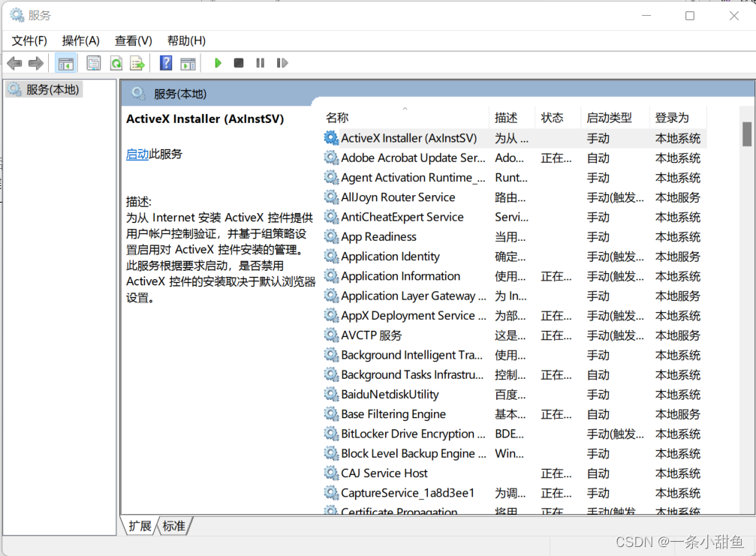Click the Restart Service icon

pos(282,63)
